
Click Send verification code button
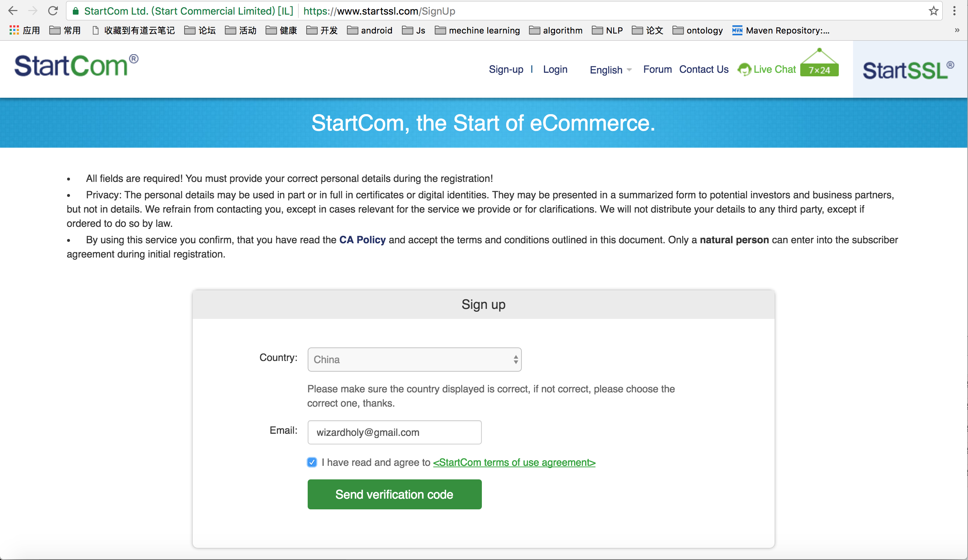[x=394, y=494]
